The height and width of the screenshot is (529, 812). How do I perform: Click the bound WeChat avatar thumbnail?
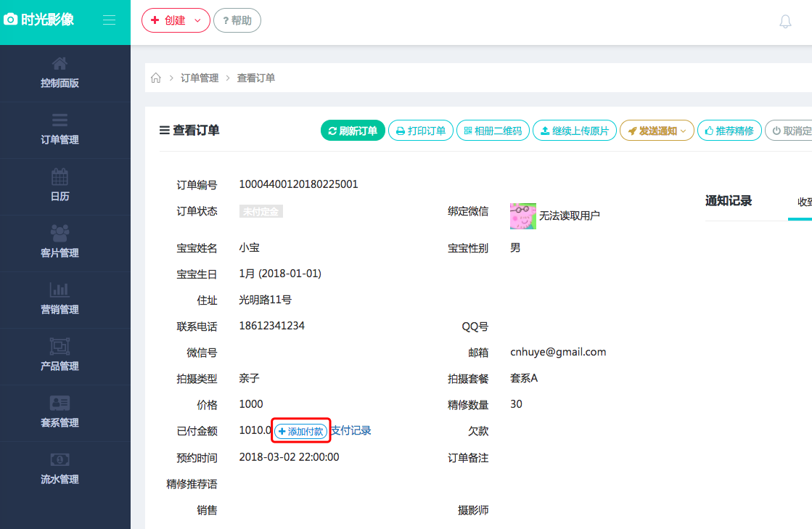click(x=523, y=216)
